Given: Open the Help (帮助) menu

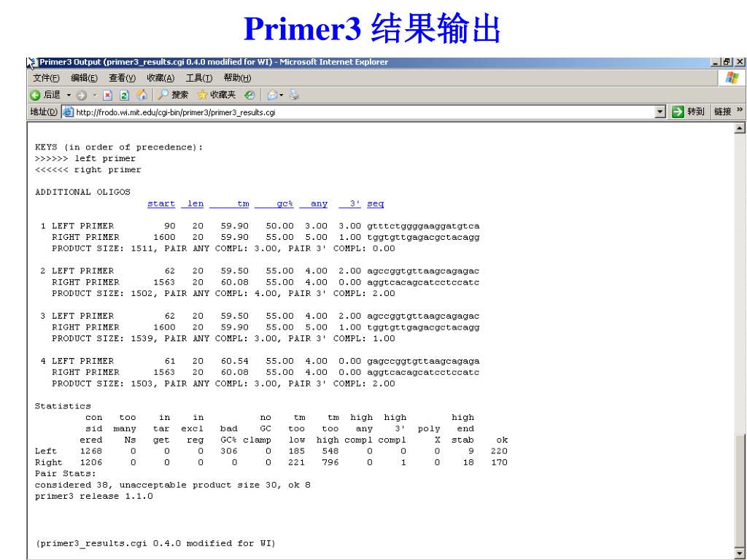Looking at the screenshot, I should (237, 78).
